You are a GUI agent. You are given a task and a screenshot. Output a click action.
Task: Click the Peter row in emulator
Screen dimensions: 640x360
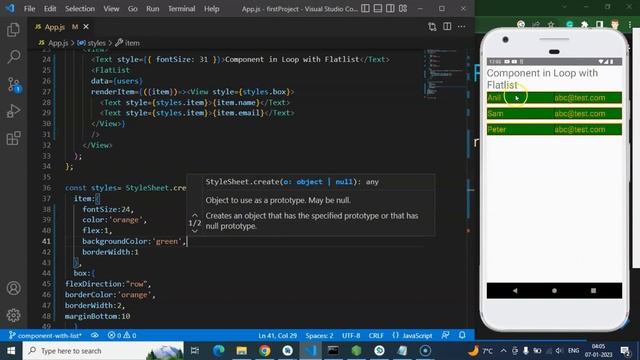[x=554, y=129]
